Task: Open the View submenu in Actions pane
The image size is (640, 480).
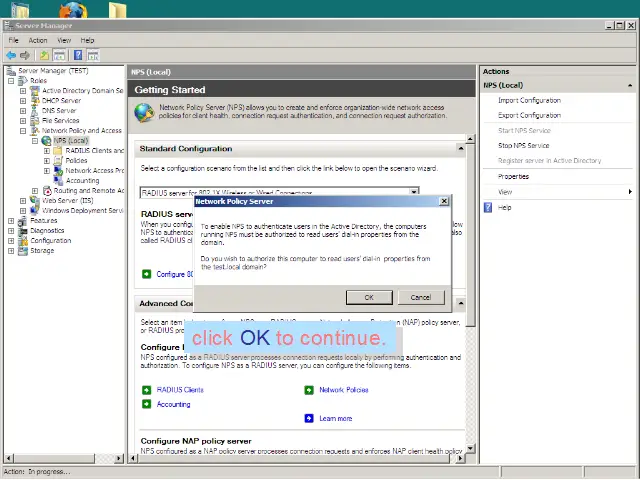Action: pos(558,192)
